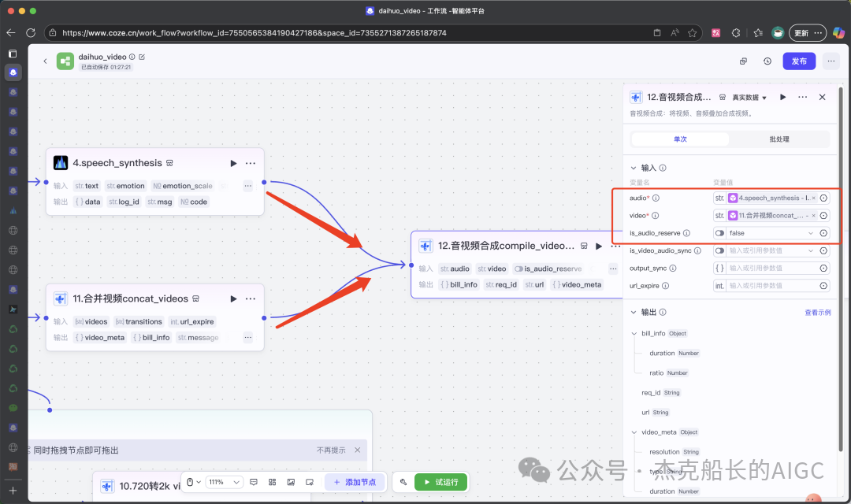Collapse the 输入 section
The height and width of the screenshot is (504, 851).
coord(634,169)
